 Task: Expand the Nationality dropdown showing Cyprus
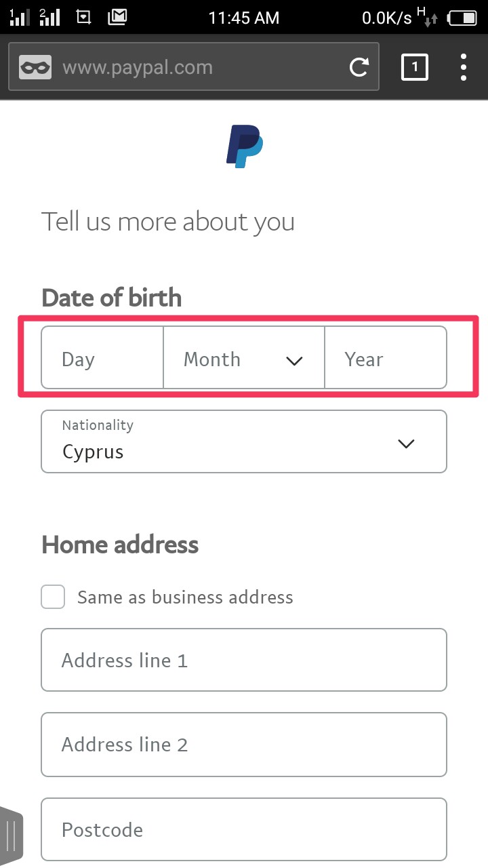point(244,441)
